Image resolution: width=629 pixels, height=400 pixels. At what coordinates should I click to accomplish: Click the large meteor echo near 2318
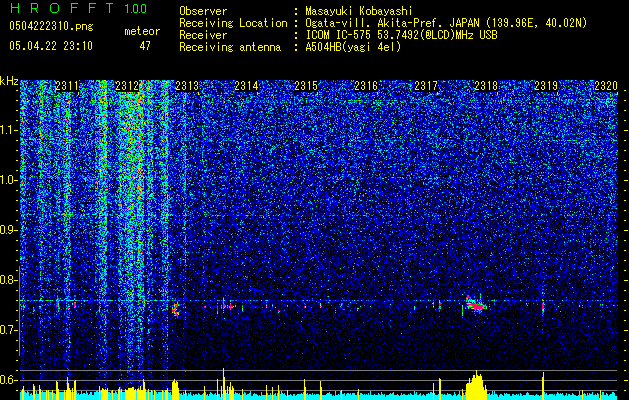pyautogui.click(x=476, y=304)
